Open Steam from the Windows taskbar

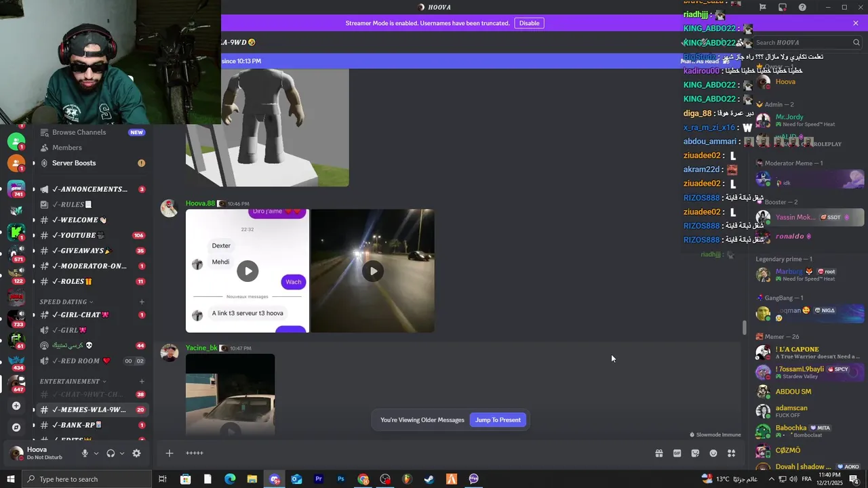[x=429, y=479]
